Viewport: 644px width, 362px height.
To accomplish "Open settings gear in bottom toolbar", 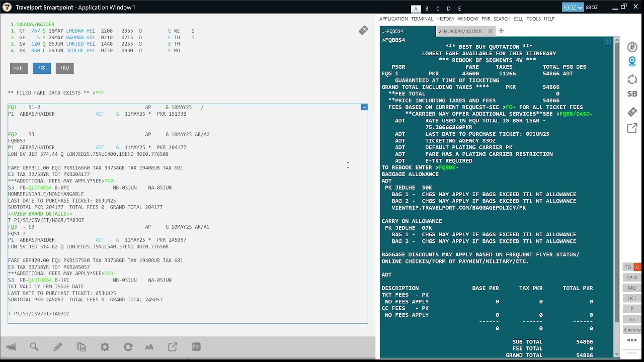I will click(105, 347).
